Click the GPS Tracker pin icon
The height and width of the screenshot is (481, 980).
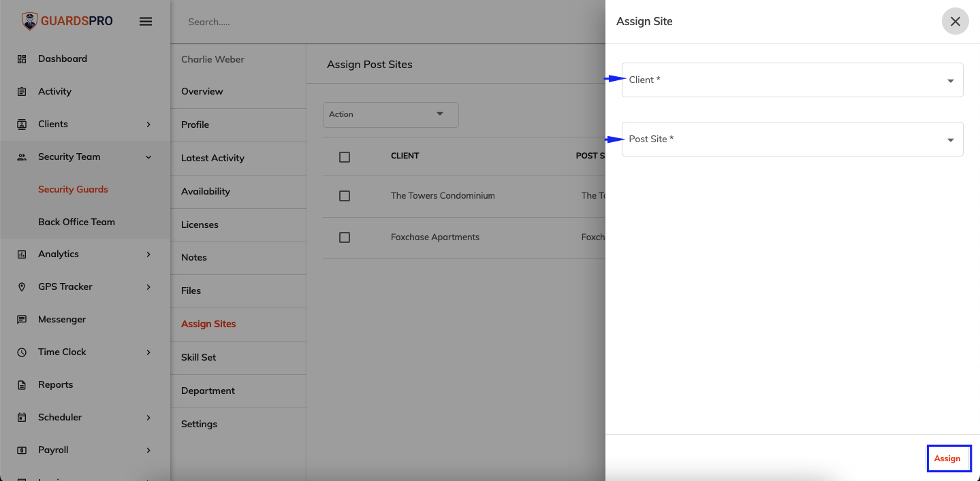point(22,287)
